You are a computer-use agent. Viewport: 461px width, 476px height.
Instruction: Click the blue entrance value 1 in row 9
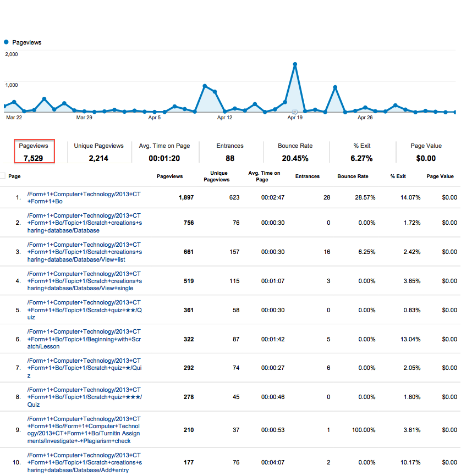[x=328, y=430]
